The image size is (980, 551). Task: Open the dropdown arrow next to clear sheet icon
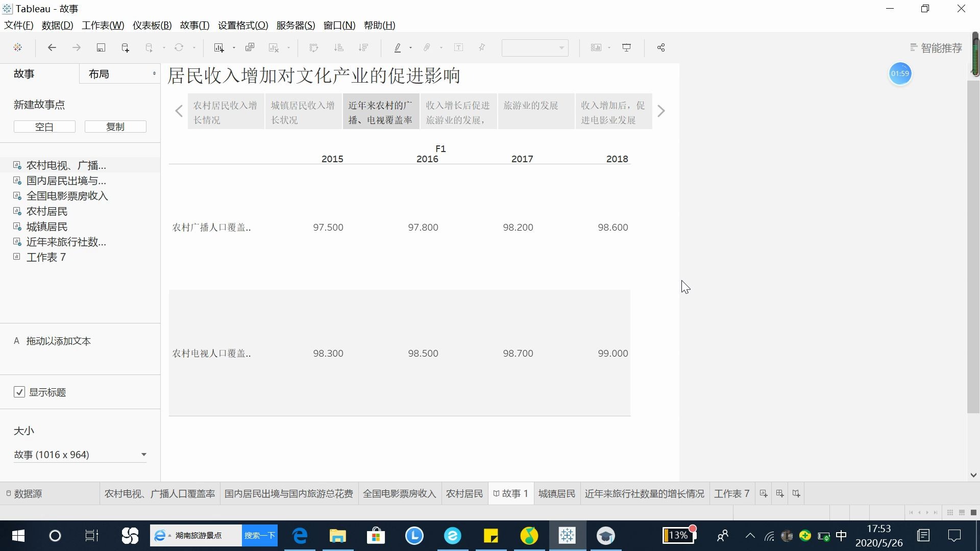click(288, 47)
